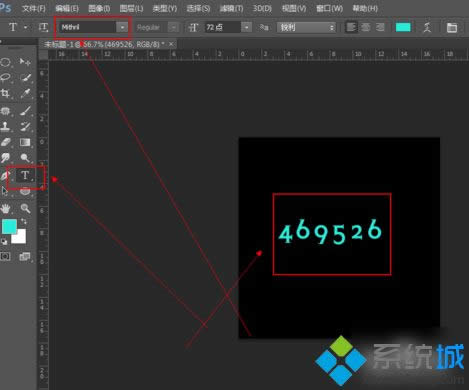469x390 pixels.
Task: Left align the text
Action: point(351,27)
